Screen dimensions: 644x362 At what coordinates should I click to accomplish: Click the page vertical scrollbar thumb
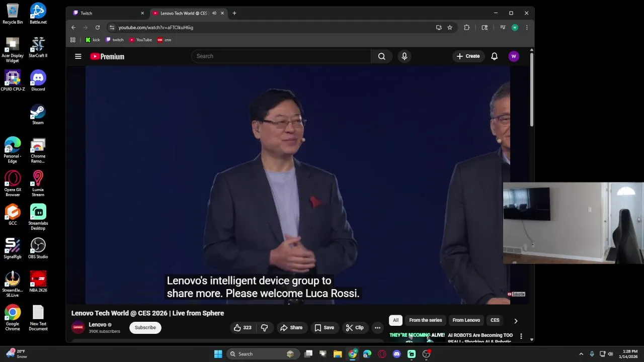click(x=531, y=89)
